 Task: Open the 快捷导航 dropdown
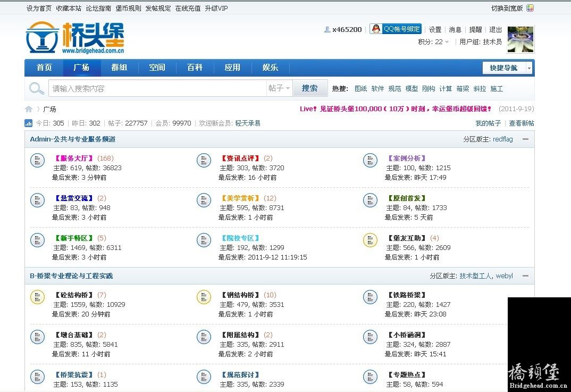(x=507, y=68)
